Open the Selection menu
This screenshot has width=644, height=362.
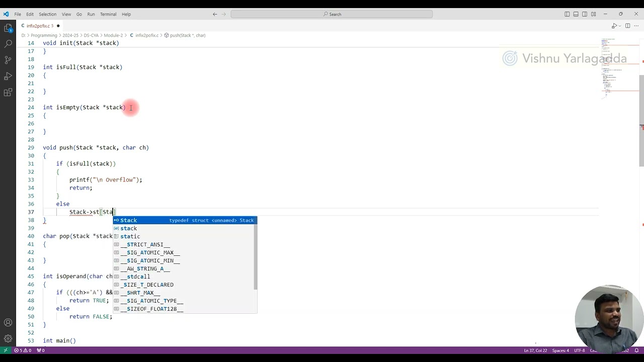click(48, 14)
